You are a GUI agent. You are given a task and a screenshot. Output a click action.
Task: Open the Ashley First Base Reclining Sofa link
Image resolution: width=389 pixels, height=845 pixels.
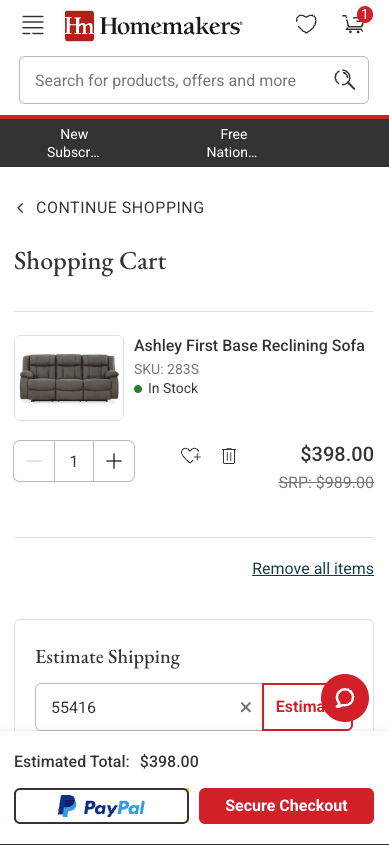[249, 345]
